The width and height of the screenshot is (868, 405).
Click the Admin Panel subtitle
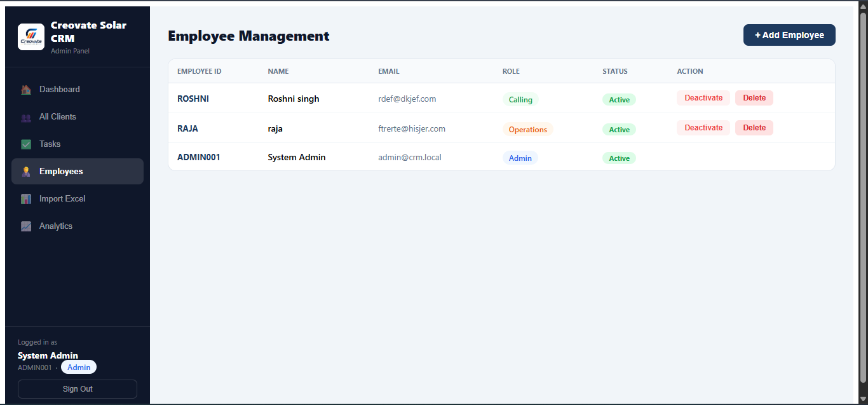(x=70, y=51)
